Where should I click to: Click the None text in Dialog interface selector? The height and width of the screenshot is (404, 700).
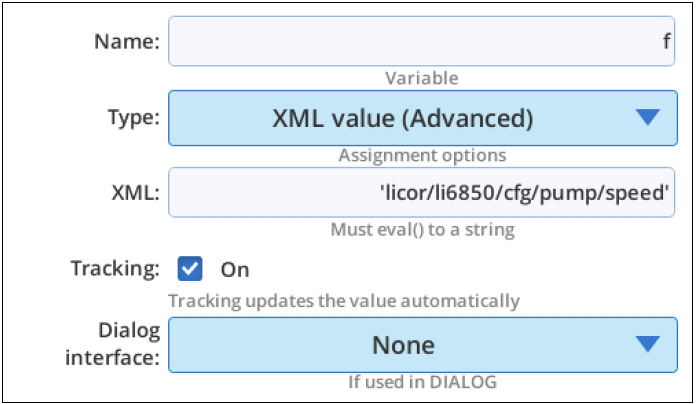pos(404,345)
